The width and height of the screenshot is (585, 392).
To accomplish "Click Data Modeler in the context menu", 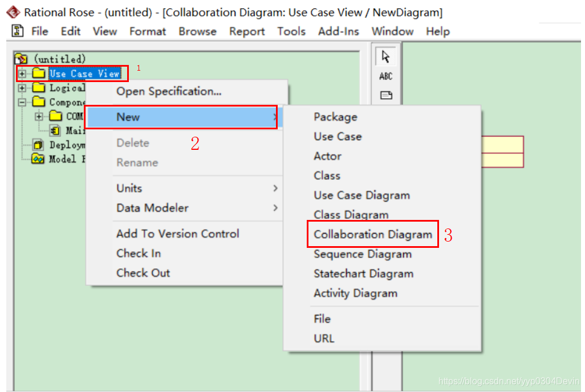I will tap(184, 208).
